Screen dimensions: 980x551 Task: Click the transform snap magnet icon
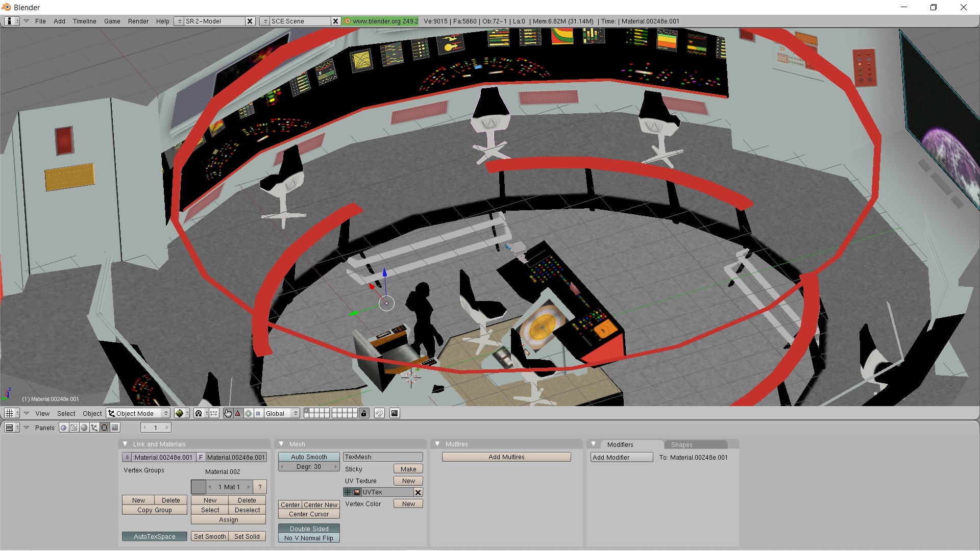coord(379,413)
